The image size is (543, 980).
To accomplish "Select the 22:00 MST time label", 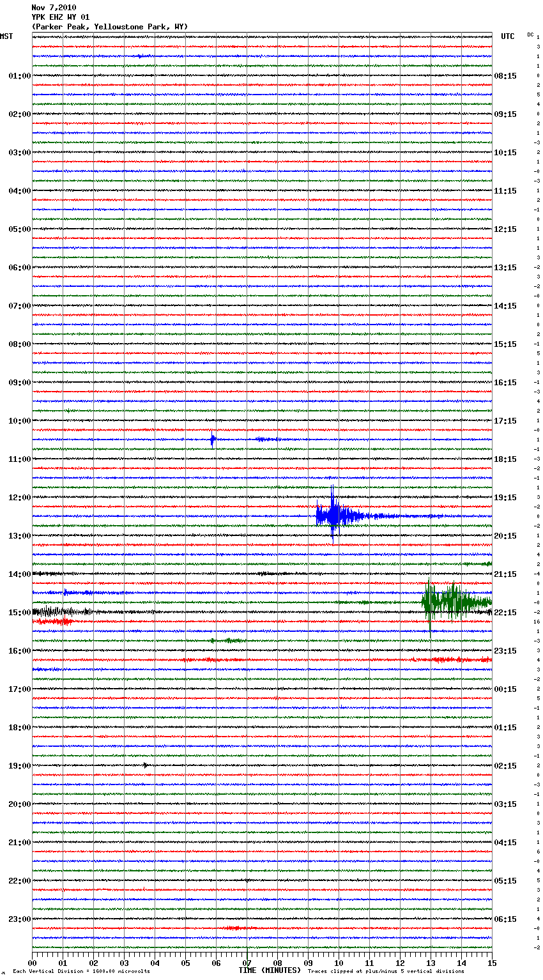I will tap(20, 881).
